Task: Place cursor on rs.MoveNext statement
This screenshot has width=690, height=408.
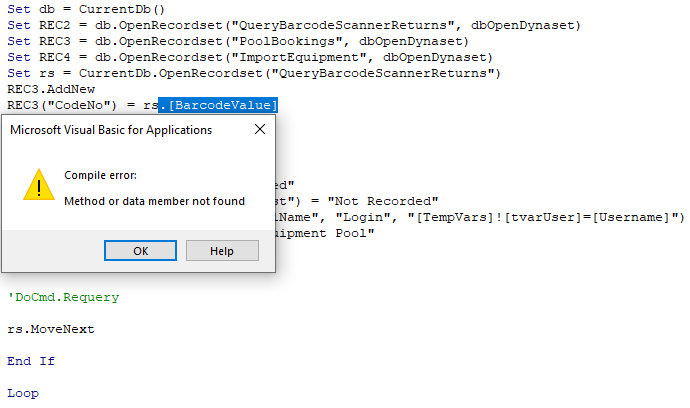Action: 51,329
